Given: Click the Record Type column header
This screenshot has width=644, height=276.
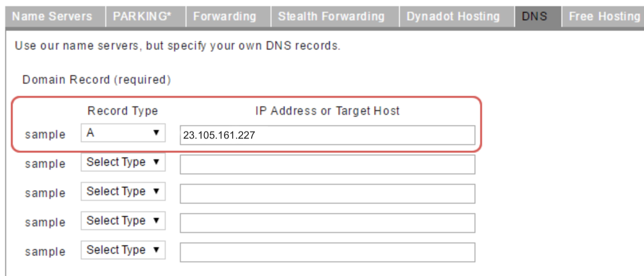Looking at the screenshot, I should (123, 111).
